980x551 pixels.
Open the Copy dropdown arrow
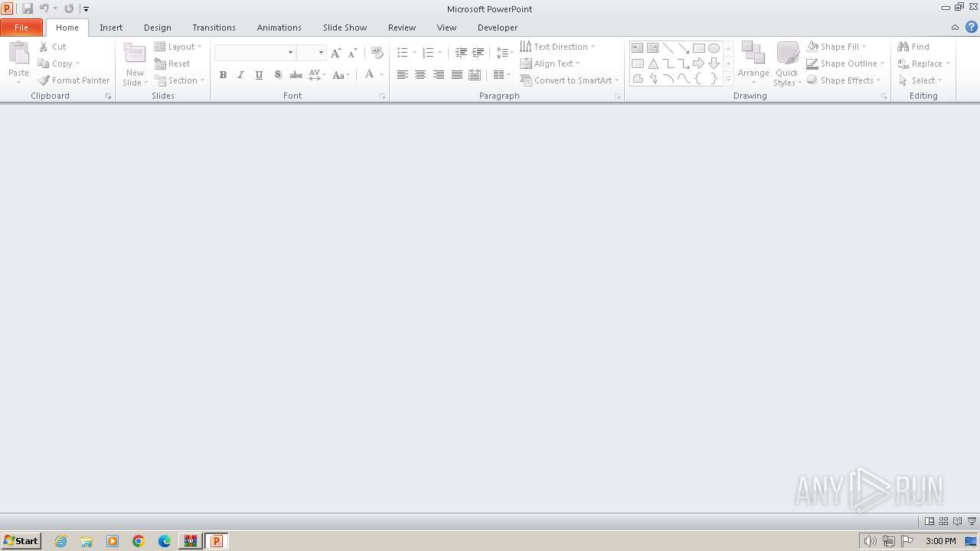coord(77,64)
